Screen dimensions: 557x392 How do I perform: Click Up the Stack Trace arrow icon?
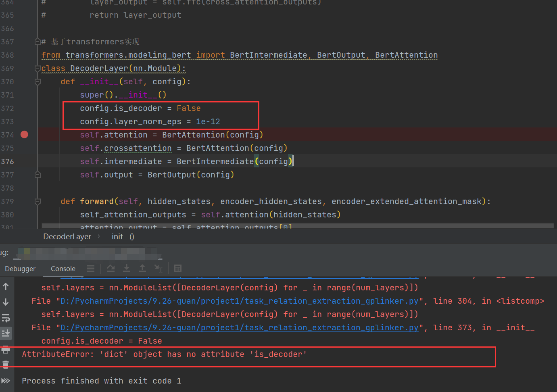pyautogui.click(x=6, y=286)
